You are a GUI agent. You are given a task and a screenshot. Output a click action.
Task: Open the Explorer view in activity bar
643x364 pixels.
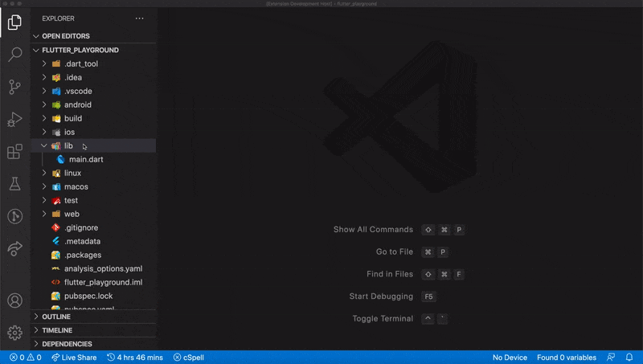click(14, 22)
